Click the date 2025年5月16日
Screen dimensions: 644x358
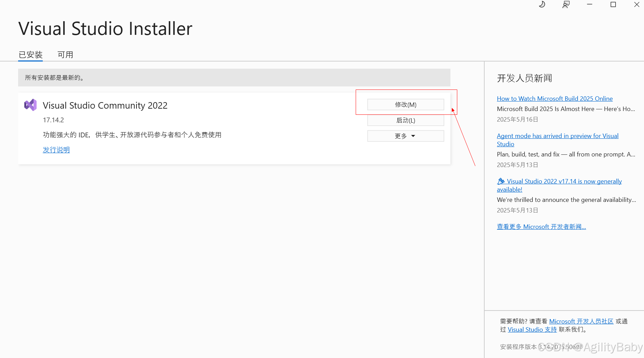pyautogui.click(x=517, y=119)
